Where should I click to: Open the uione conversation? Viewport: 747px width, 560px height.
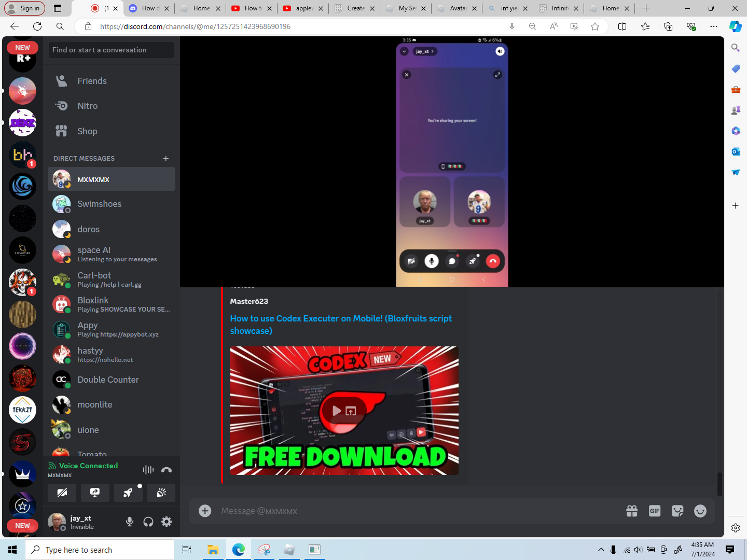point(112,430)
